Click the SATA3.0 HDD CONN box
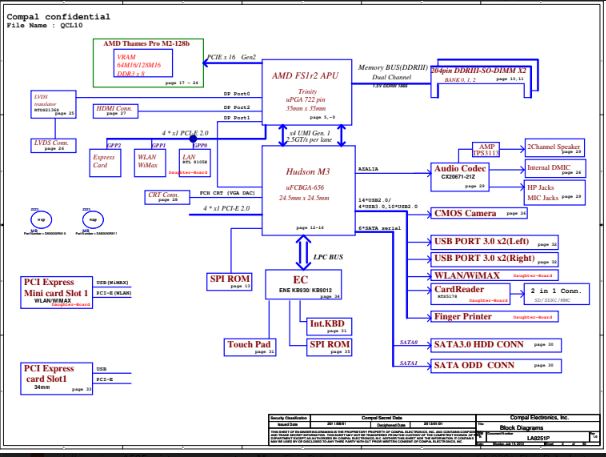 point(496,345)
